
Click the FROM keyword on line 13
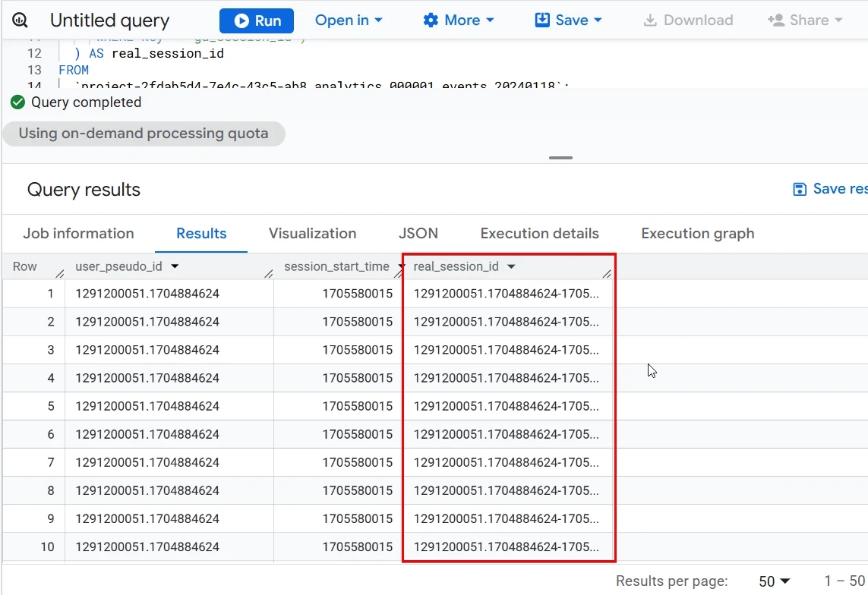pyautogui.click(x=74, y=71)
